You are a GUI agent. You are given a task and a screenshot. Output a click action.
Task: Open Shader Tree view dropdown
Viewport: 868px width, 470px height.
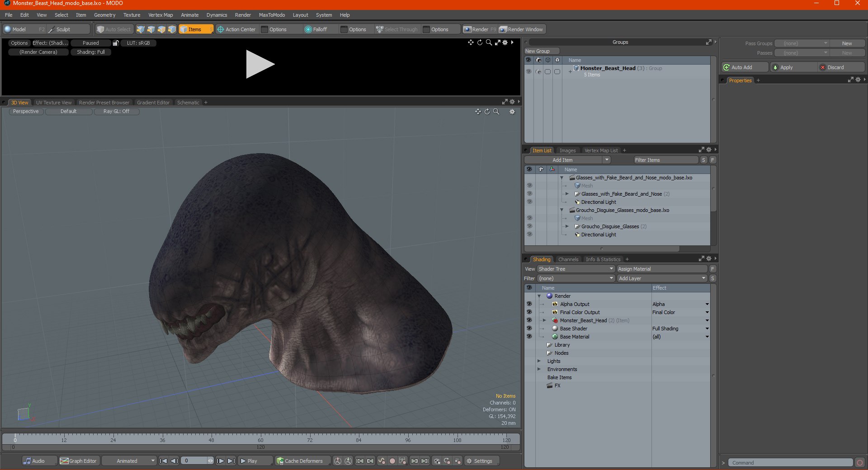[576, 269]
